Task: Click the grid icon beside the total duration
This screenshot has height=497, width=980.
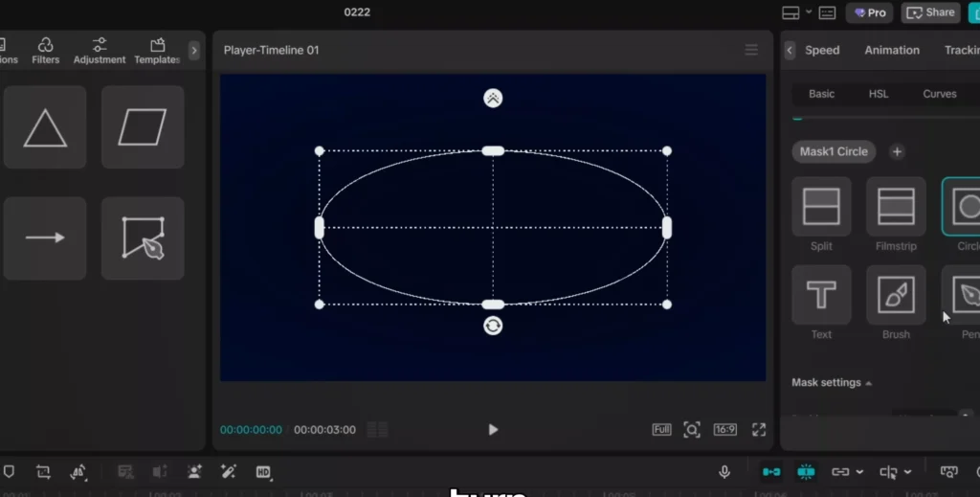Action: tap(377, 429)
